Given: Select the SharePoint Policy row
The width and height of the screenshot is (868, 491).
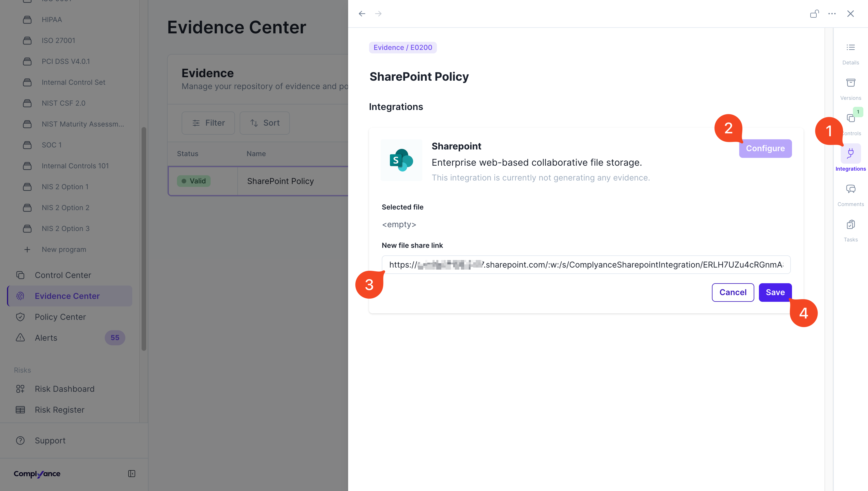Looking at the screenshot, I should pos(258,181).
